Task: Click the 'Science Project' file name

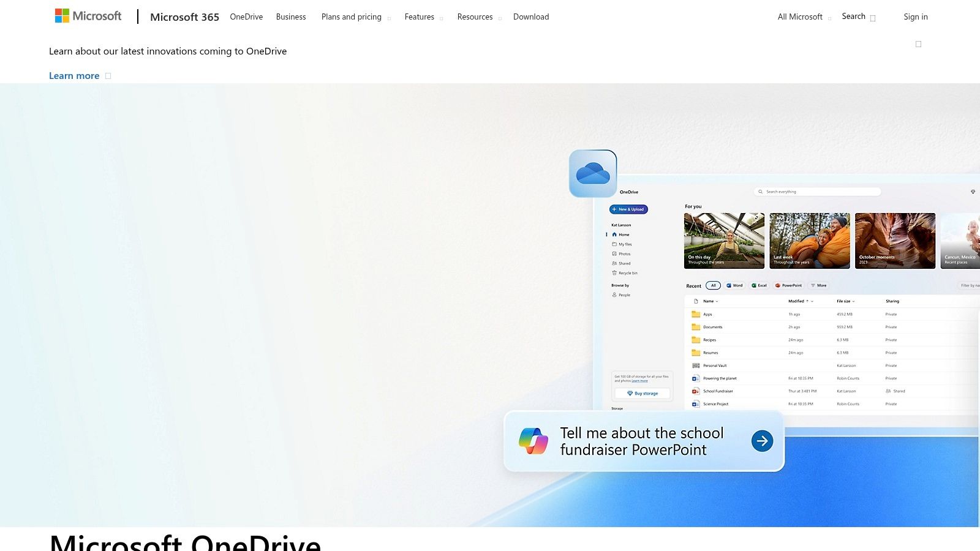Action: click(x=715, y=404)
